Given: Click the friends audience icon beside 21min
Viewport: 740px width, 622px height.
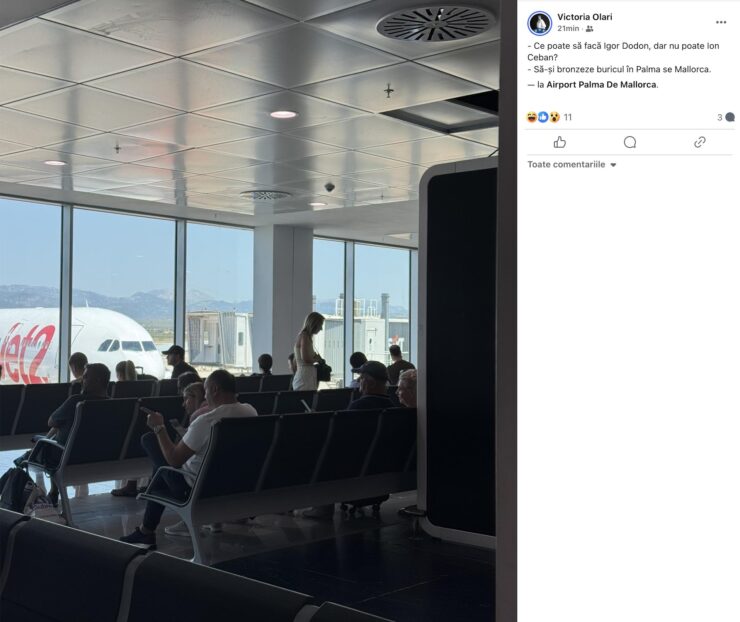Looking at the screenshot, I should [589, 29].
